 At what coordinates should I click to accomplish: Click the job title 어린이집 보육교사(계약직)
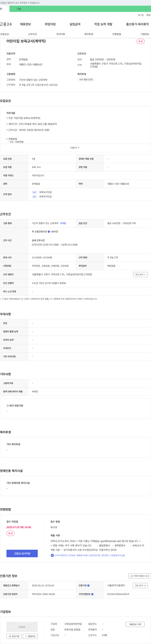click(x=26, y=41)
